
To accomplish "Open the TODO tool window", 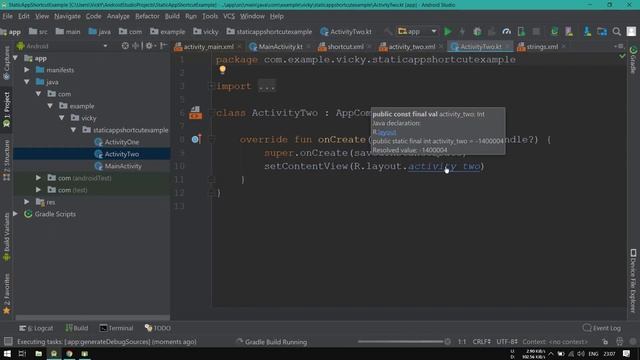I will click(x=158, y=328).
